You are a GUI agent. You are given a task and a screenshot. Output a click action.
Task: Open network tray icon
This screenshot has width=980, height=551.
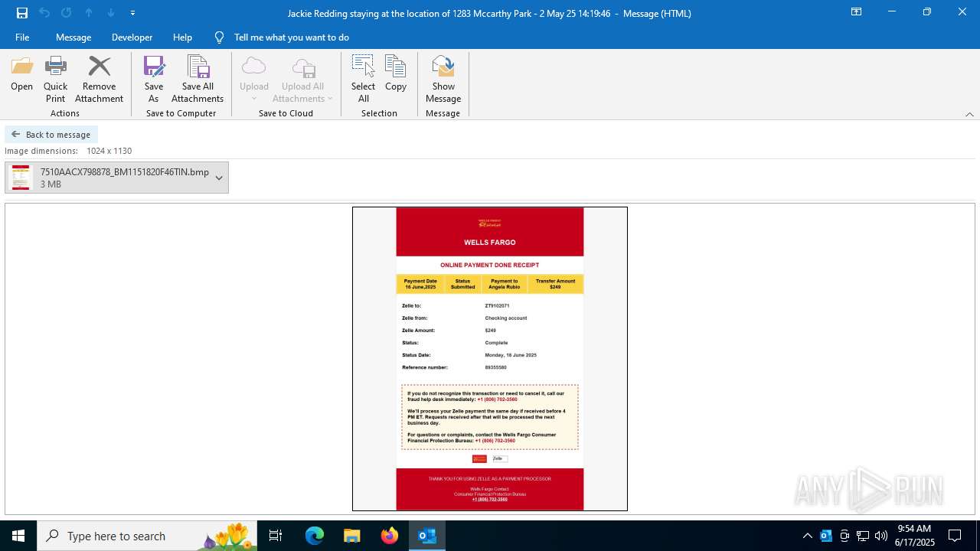[x=863, y=536]
